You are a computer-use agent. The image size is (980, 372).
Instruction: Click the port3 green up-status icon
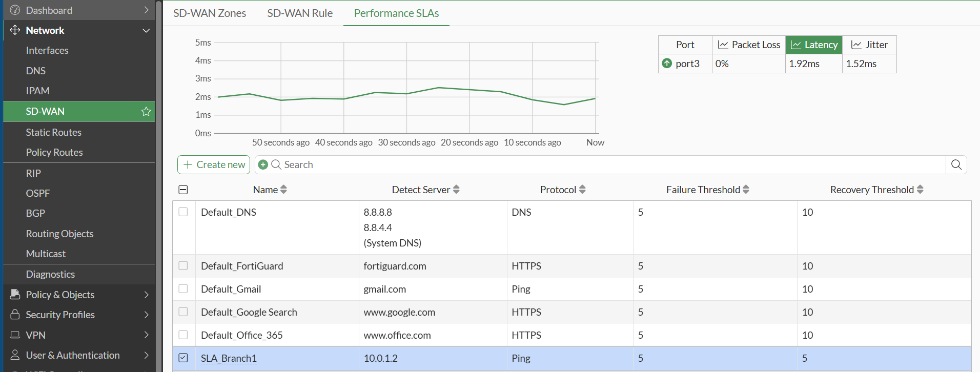pos(667,63)
